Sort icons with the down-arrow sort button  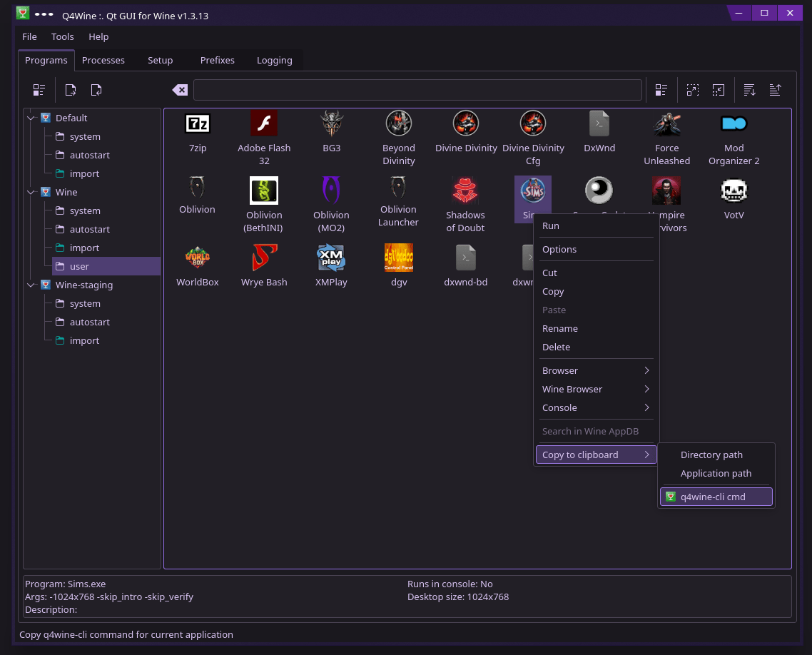pyautogui.click(x=749, y=90)
